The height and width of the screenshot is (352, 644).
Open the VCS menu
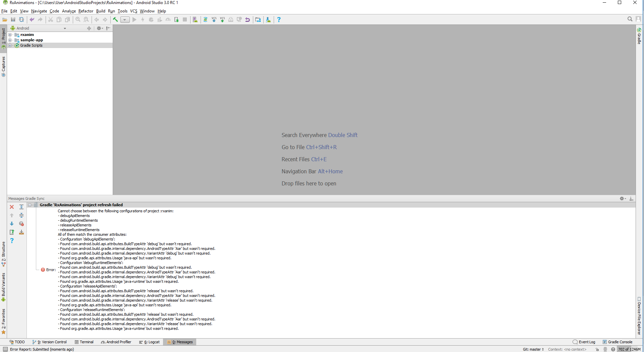(x=134, y=11)
